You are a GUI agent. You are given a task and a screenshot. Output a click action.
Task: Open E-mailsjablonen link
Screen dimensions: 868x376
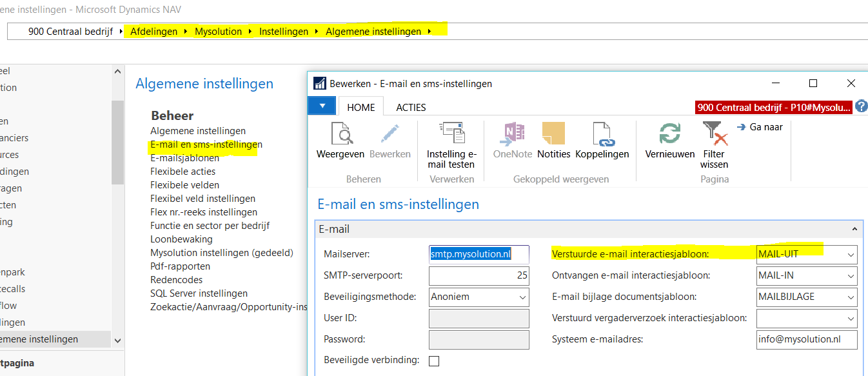[x=184, y=158]
